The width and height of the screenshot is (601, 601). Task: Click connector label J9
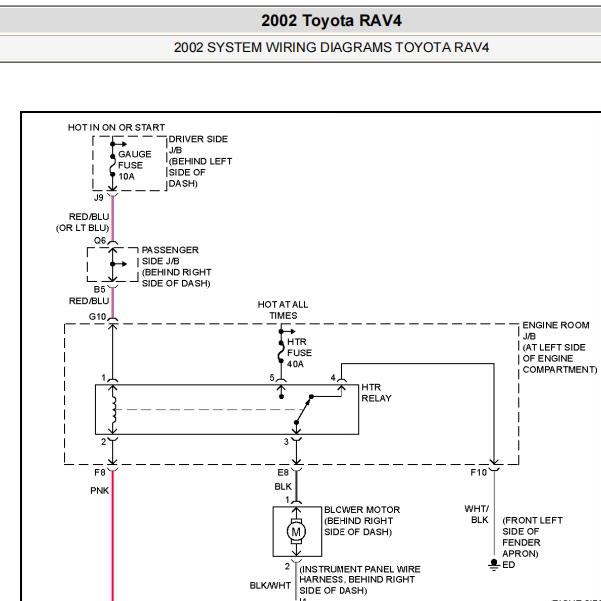[99, 198]
